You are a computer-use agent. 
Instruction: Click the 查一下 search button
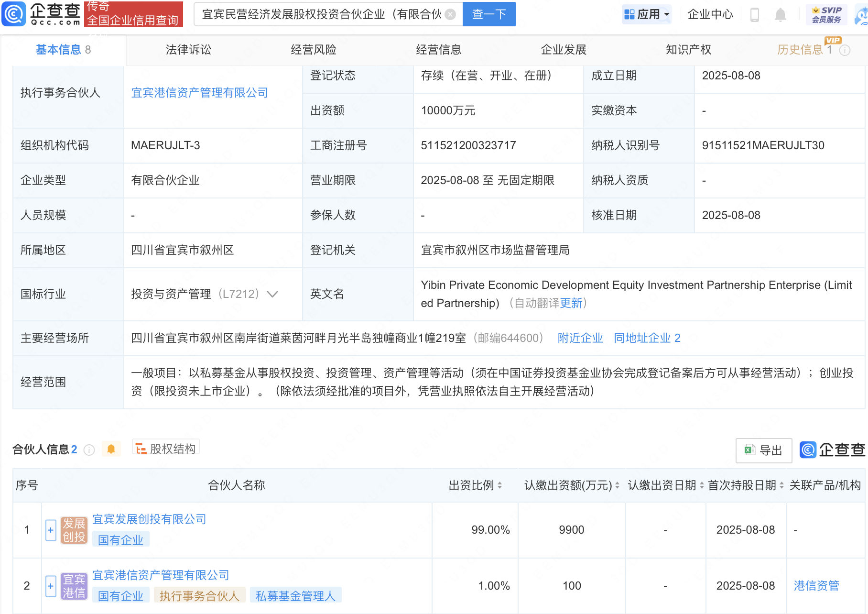click(x=489, y=14)
